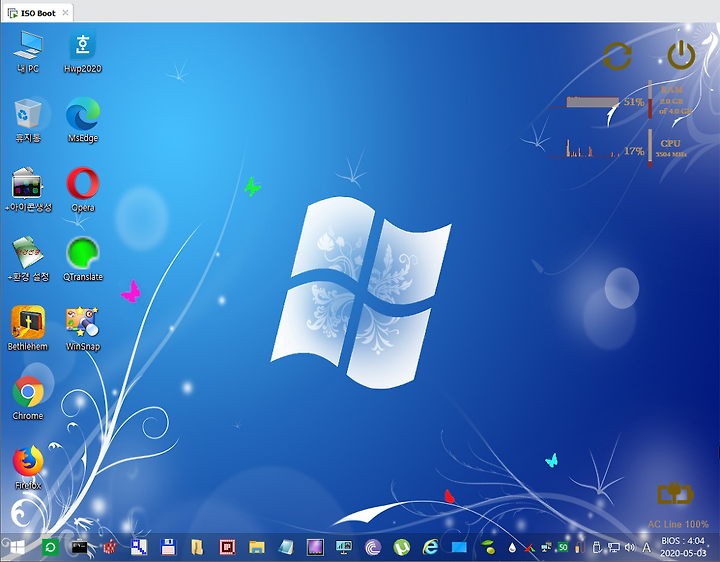Click green refresh icon in taskbar

click(50, 547)
